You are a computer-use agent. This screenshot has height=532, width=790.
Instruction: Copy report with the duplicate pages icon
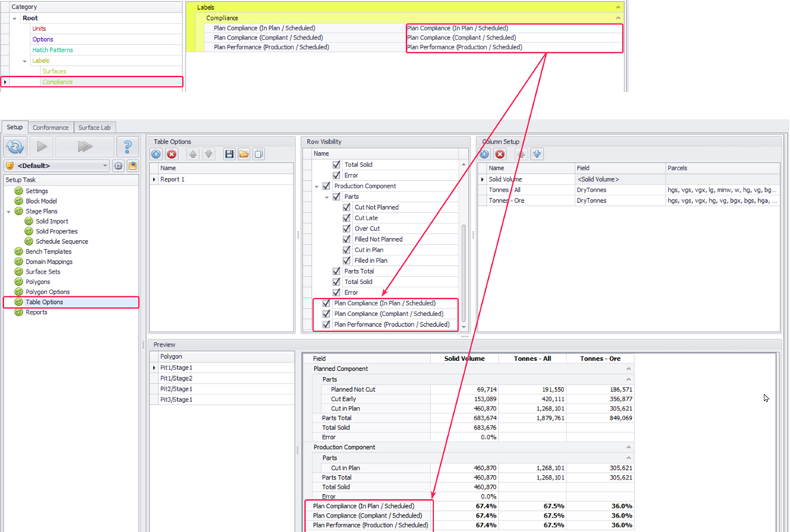click(x=259, y=154)
